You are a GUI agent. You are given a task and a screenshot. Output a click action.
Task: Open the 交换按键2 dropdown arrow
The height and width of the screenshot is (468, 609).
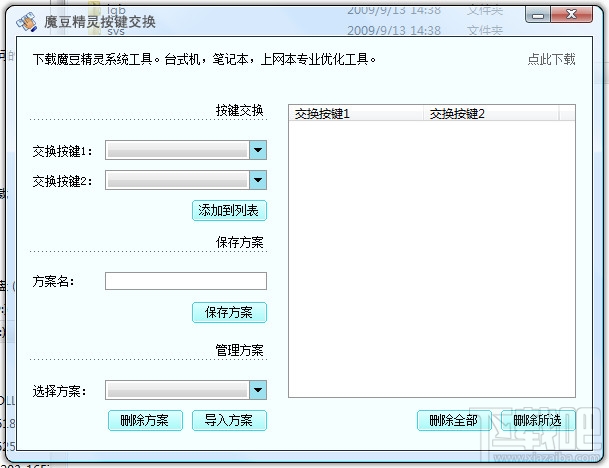tap(258, 180)
